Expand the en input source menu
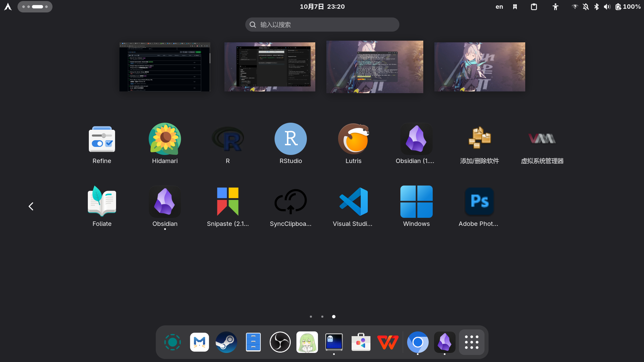 [499, 7]
